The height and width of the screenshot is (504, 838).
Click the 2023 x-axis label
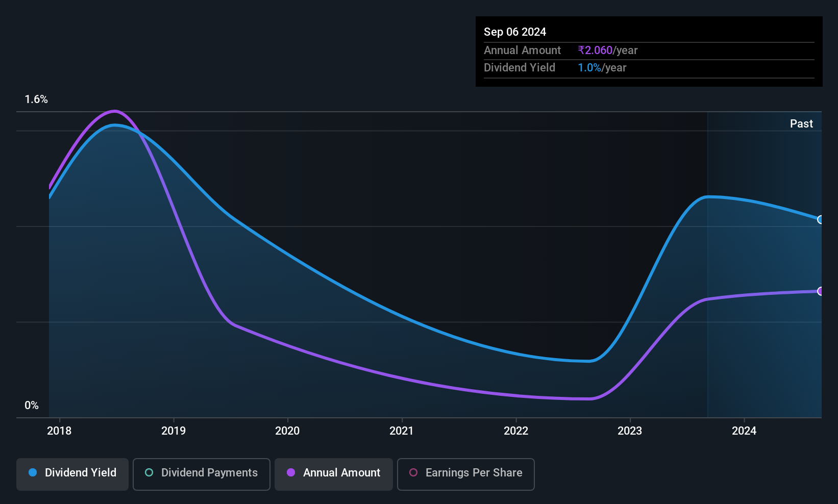point(630,431)
